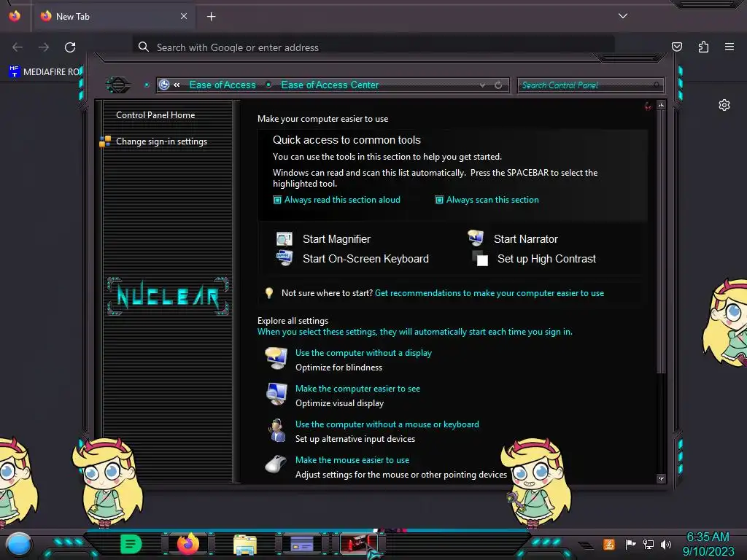Click the Magnifier icon next to Start Magnifier
Viewport: 747px width, 560px height.
285,238
